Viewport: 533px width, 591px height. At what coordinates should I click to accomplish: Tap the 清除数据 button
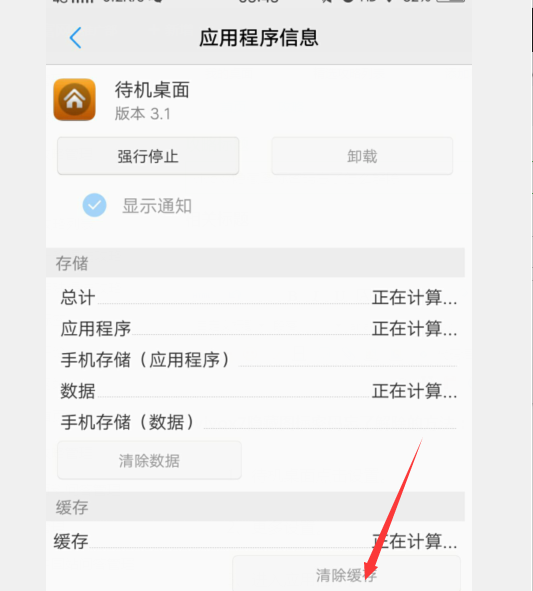tap(149, 460)
